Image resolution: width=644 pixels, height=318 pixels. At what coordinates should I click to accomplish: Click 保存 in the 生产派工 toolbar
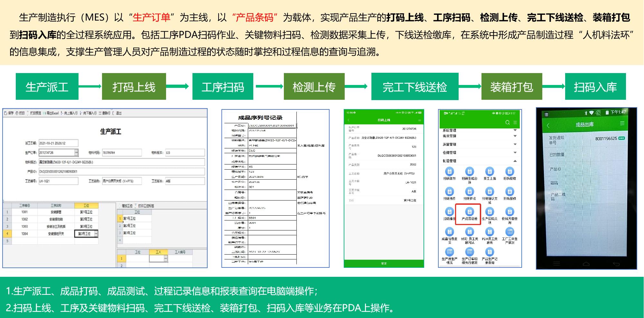9,113
